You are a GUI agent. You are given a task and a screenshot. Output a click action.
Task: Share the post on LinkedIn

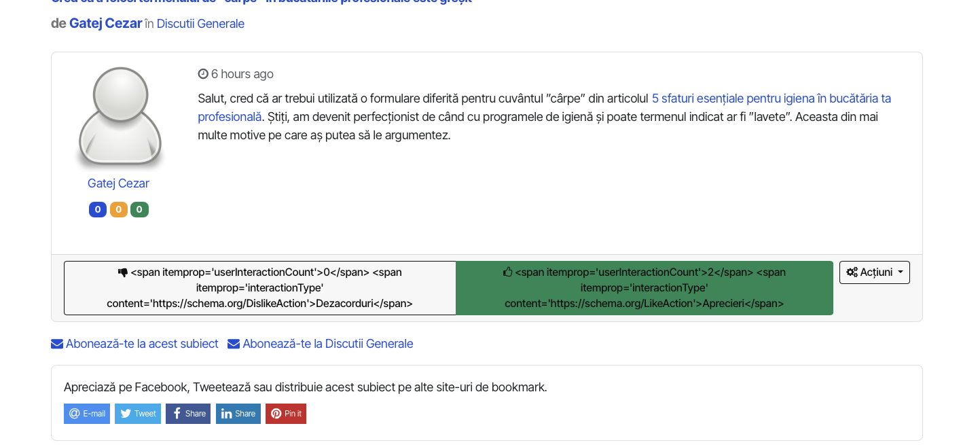point(238,414)
